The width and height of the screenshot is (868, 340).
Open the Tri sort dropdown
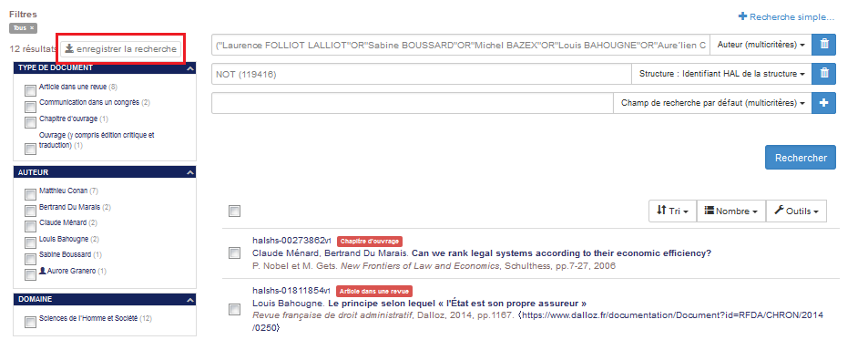(x=672, y=211)
